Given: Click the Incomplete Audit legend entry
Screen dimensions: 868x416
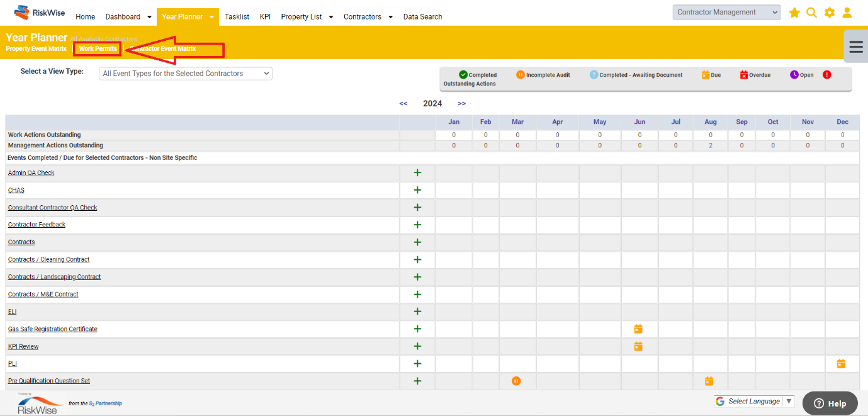Looking at the screenshot, I should point(543,75).
